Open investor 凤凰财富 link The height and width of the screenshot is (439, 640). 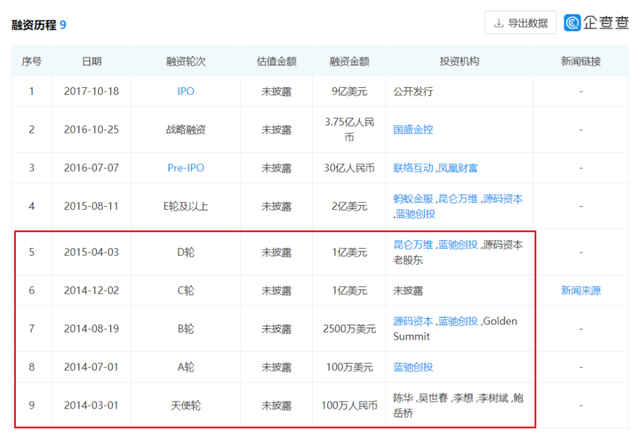[458, 168]
